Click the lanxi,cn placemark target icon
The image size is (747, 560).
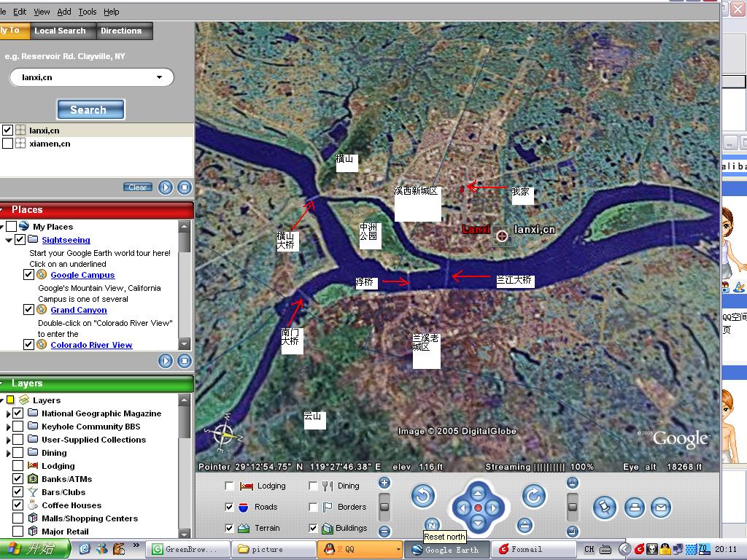pos(502,236)
